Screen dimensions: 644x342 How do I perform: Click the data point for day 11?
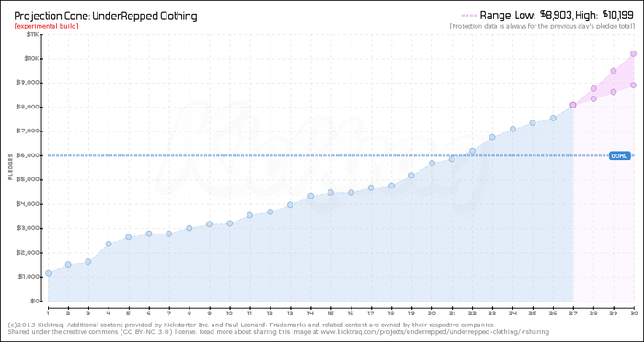[x=249, y=215]
